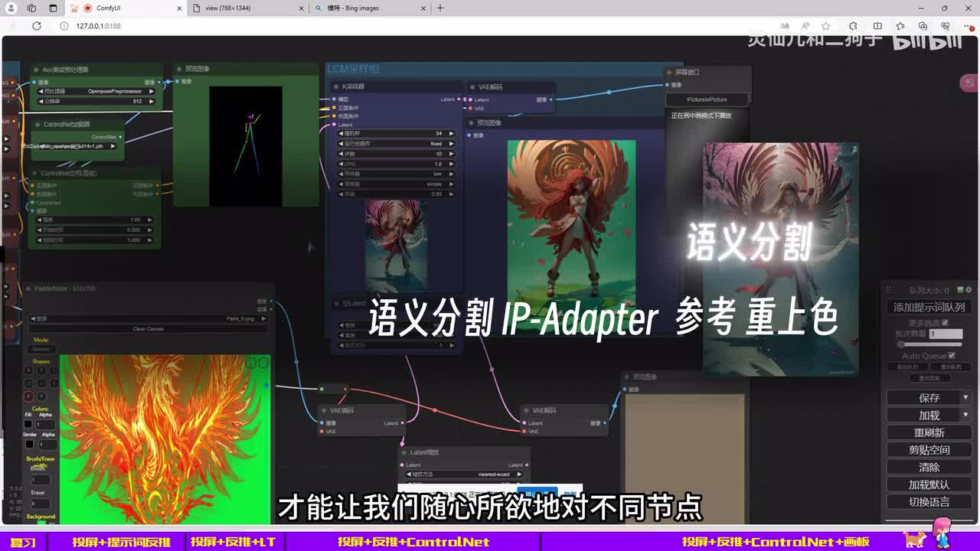Screen dimensions: 980x551
Task: Adjust the batch count slider
Action: [x=926, y=345]
